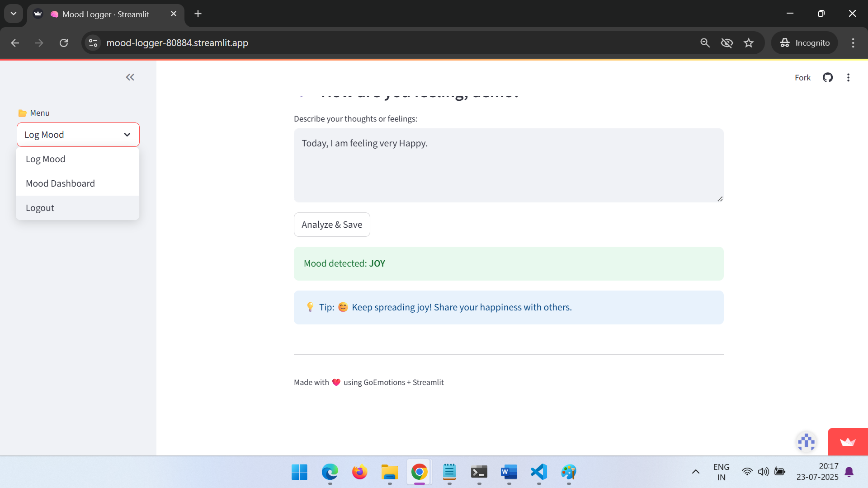This screenshot has height=488, width=868.
Task: Click third-party cookies blocked eye icon
Action: [726, 43]
